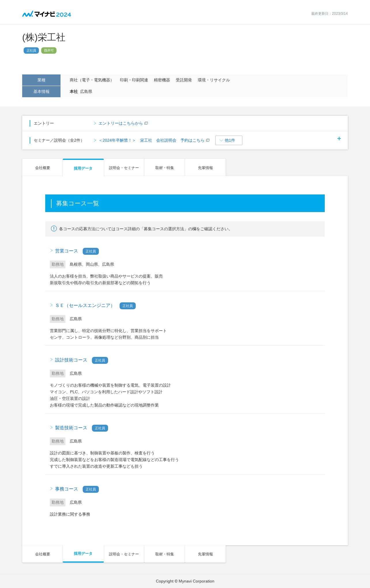The height and width of the screenshot is (588, 370).
Task: Click 精密機器 industry text
Action: [162, 80]
